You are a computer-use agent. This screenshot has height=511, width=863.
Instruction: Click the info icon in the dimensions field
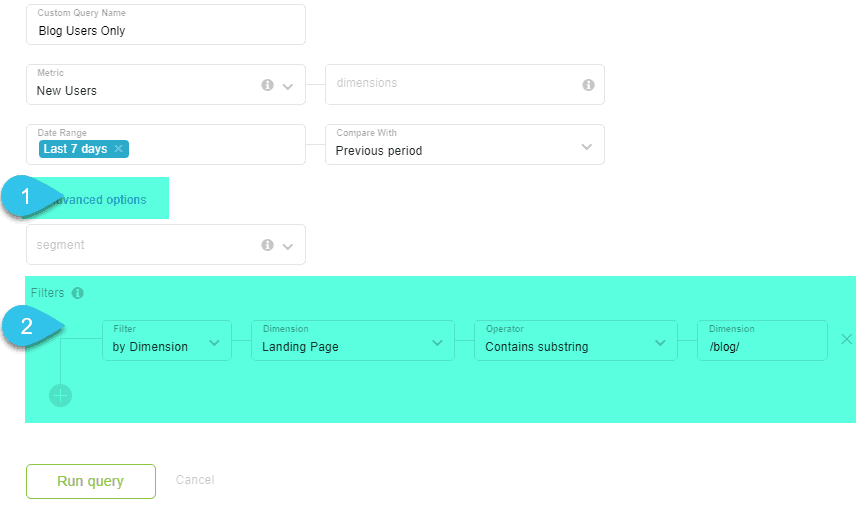click(588, 85)
